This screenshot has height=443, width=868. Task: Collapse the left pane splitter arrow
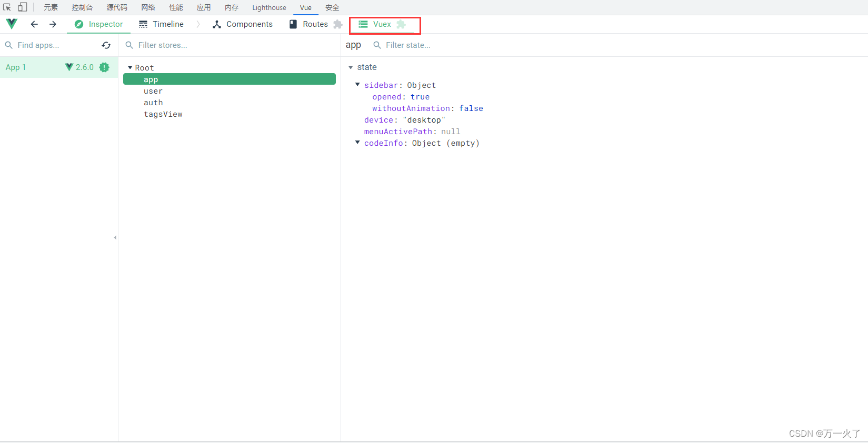click(x=115, y=238)
